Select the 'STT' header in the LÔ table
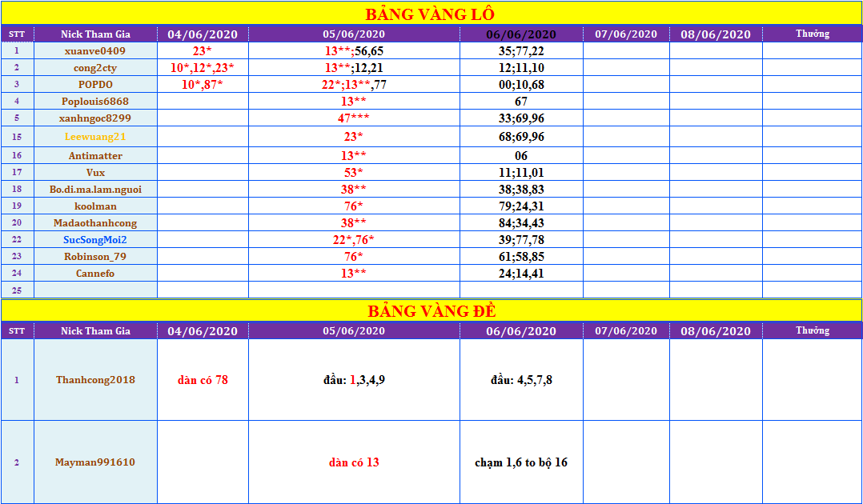863x504 pixels. [x=17, y=34]
